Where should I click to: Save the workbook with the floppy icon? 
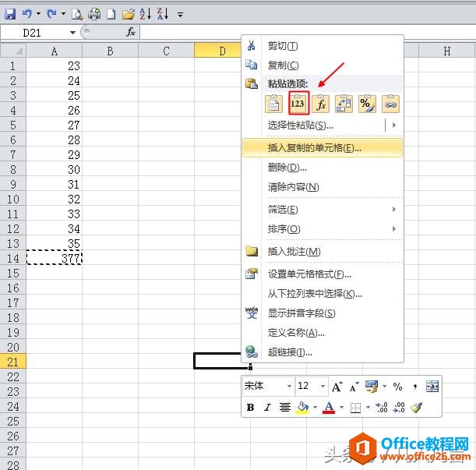(x=10, y=14)
